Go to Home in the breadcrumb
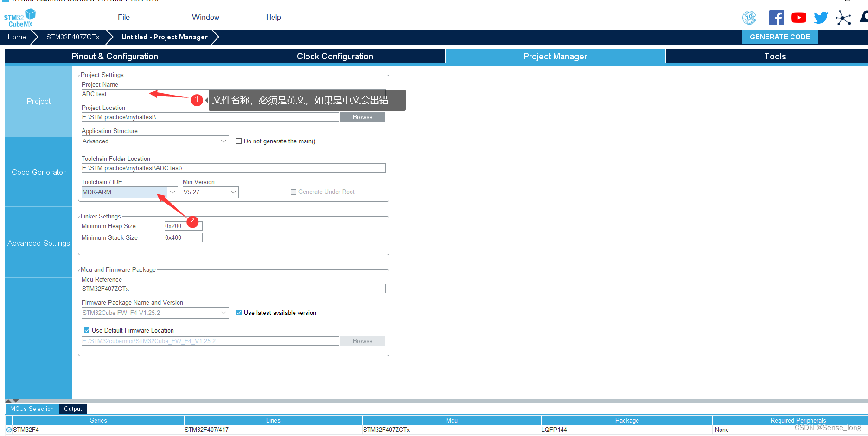868x436 pixels. click(x=17, y=37)
